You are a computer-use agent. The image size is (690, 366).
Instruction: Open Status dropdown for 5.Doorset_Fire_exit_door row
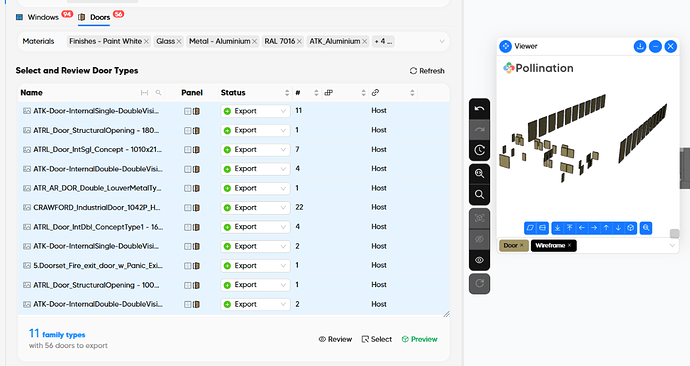tap(255, 266)
